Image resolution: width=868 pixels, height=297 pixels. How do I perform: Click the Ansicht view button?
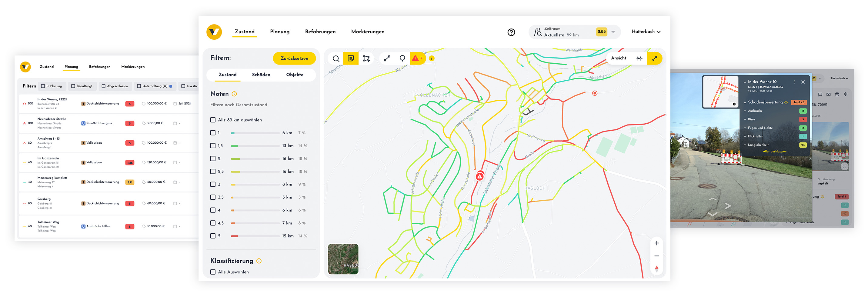(x=619, y=58)
